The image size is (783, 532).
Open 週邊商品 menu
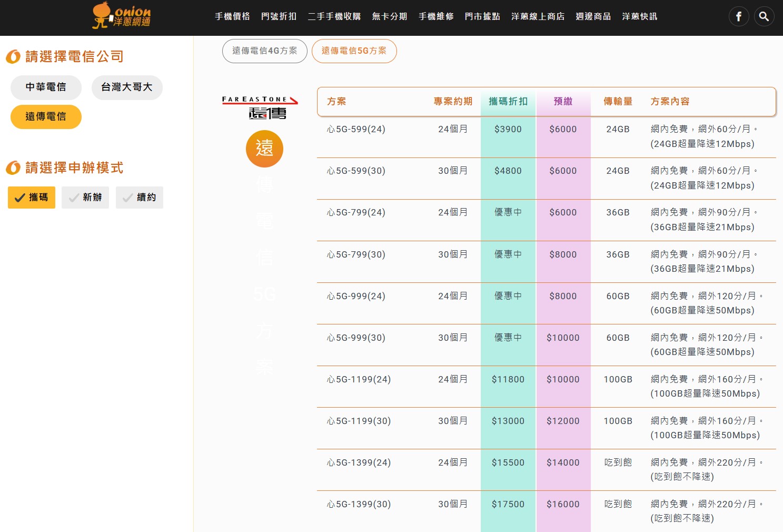coord(593,16)
